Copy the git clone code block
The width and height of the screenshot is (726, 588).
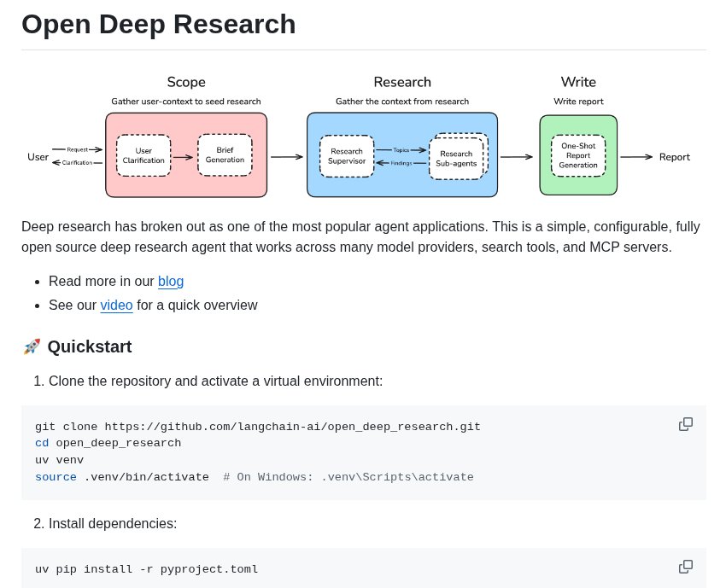click(685, 424)
